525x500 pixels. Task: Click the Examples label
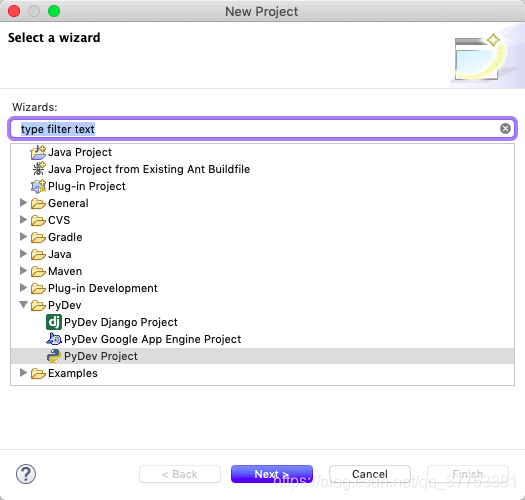click(x=73, y=373)
